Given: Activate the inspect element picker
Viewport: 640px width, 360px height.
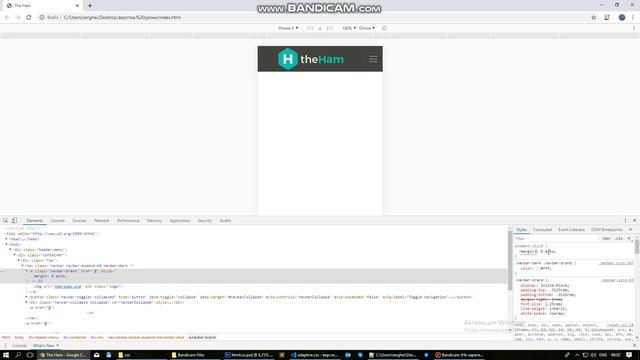Looking at the screenshot, I should [x=6, y=220].
